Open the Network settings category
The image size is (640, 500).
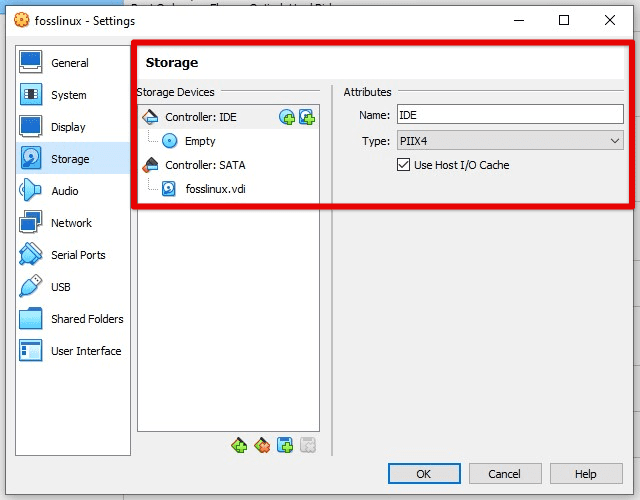[73, 223]
